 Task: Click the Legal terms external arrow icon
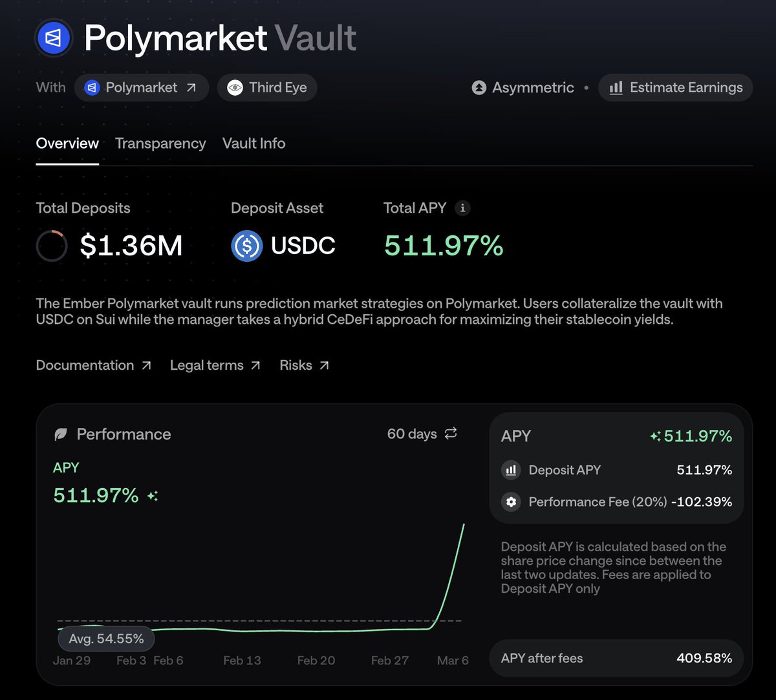[x=255, y=365]
